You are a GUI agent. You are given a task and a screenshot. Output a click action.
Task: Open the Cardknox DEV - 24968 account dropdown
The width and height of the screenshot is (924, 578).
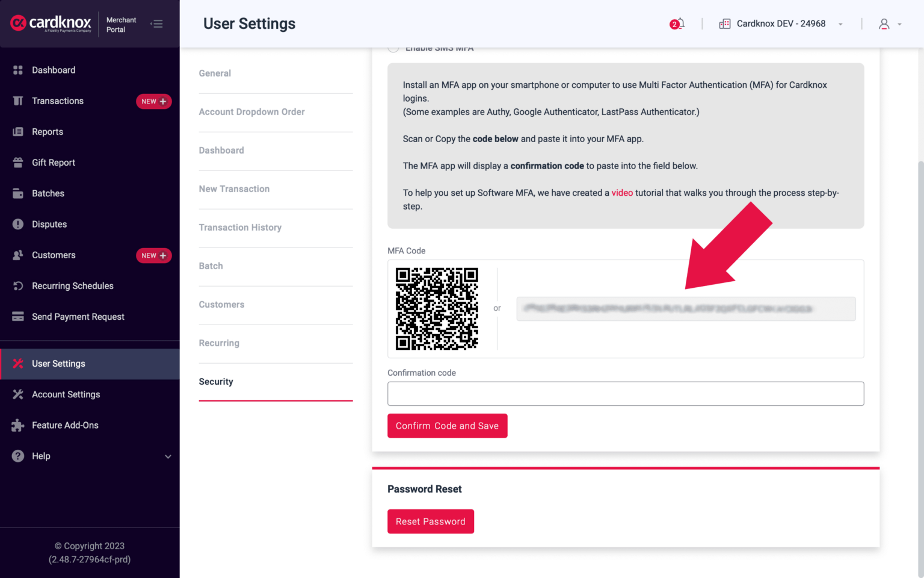[780, 23]
